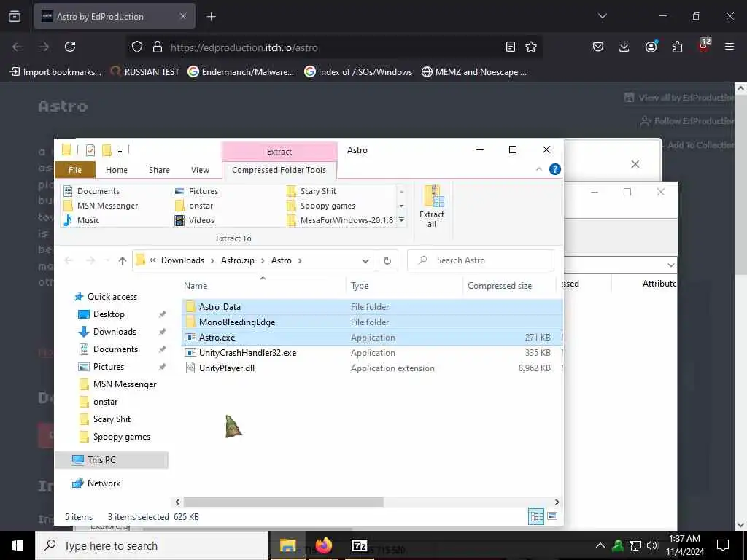This screenshot has height=560, width=747.
Task: Open the View ribbon tab
Action: click(200, 170)
